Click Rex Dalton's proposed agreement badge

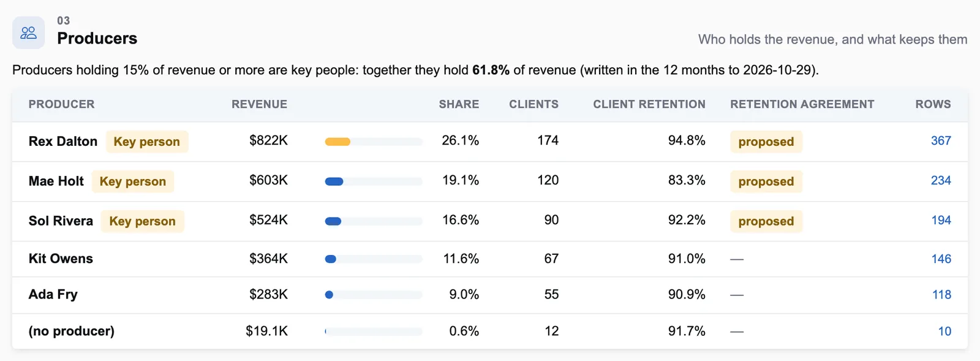tap(766, 142)
